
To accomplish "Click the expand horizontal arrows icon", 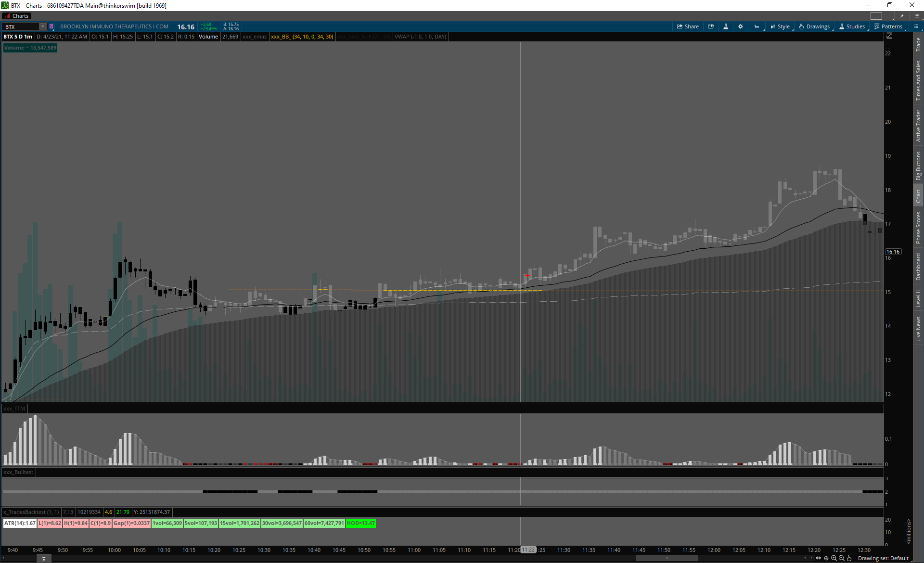I will click(x=818, y=558).
